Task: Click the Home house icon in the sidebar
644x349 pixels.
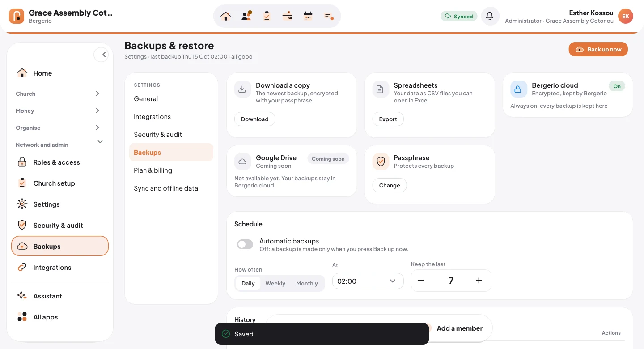Action: [x=22, y=73]
